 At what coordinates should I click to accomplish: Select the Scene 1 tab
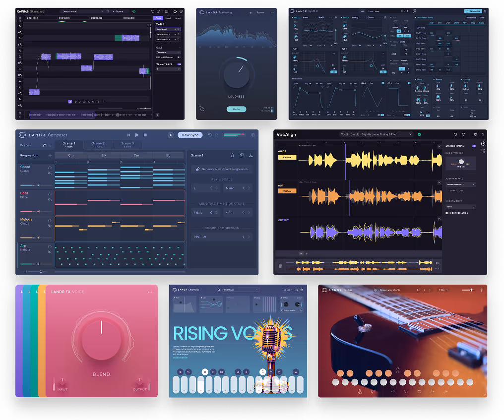(69, 145)
